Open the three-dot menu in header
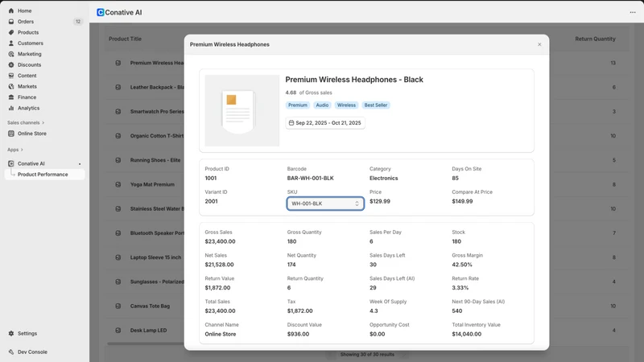The width and height of the screenshot is (644, 362). pos(633,12)
